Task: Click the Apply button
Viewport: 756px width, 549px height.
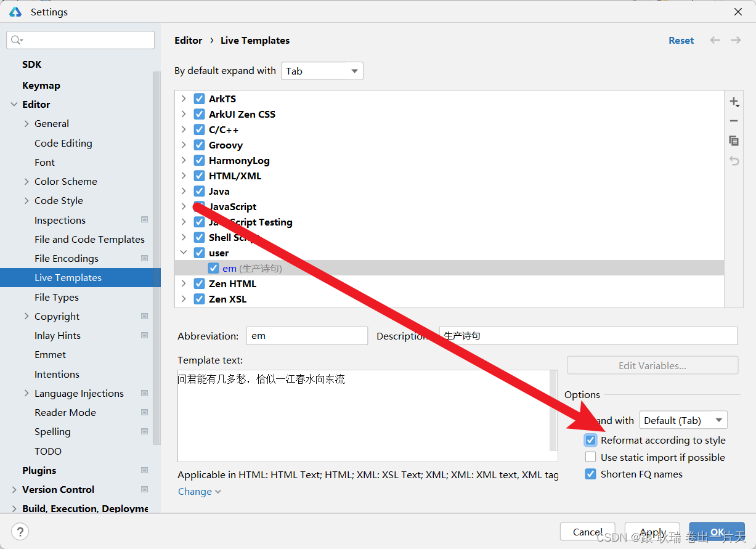Action: (x=653, y=532)
